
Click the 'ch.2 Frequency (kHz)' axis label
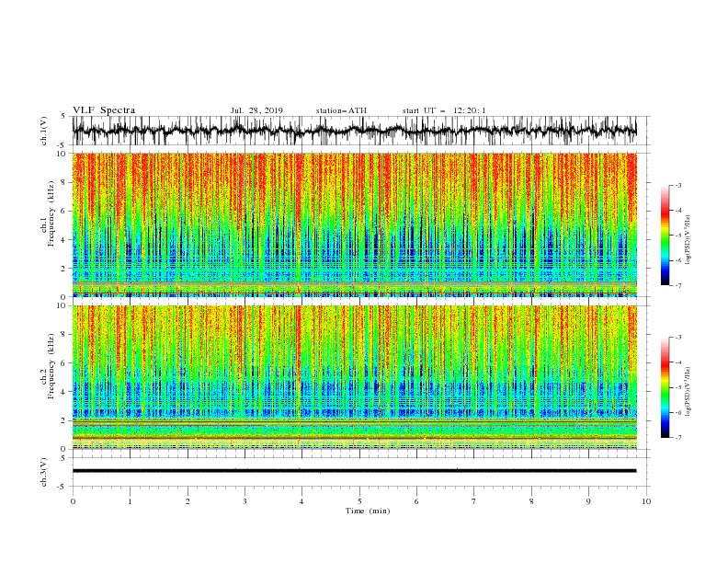point(48,366)
